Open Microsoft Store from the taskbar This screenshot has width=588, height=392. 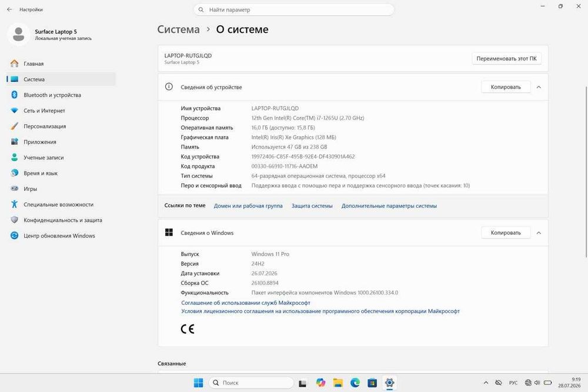coord(372,383)
